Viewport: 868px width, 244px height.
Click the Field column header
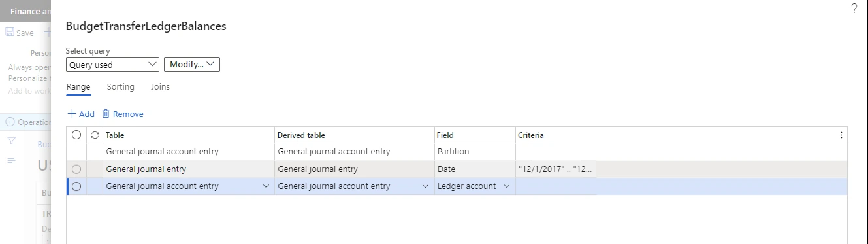tap(475, 135)
